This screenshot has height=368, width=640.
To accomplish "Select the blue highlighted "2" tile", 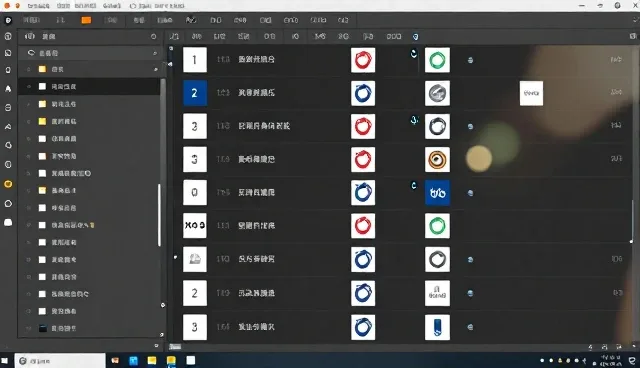I will pos(195,93).
